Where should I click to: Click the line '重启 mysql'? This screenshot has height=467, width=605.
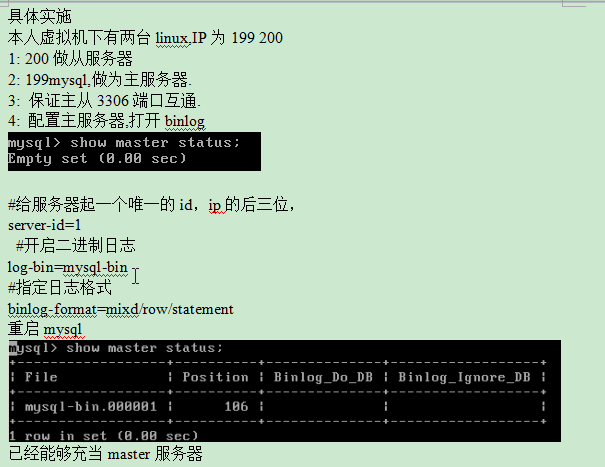(45, 329)
